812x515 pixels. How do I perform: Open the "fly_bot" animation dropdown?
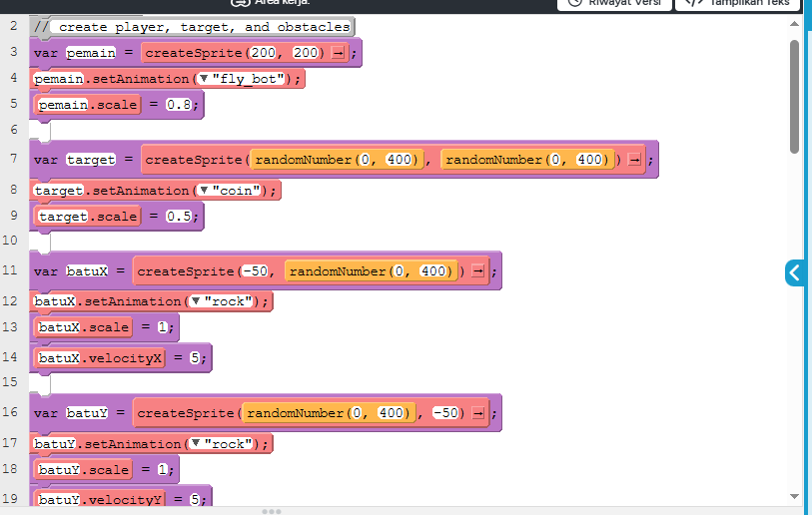click(203, 79)
